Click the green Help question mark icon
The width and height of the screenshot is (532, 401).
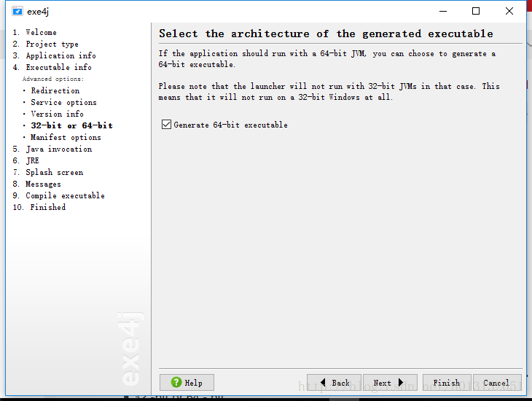pyautogui.click(x=176, y=382)
